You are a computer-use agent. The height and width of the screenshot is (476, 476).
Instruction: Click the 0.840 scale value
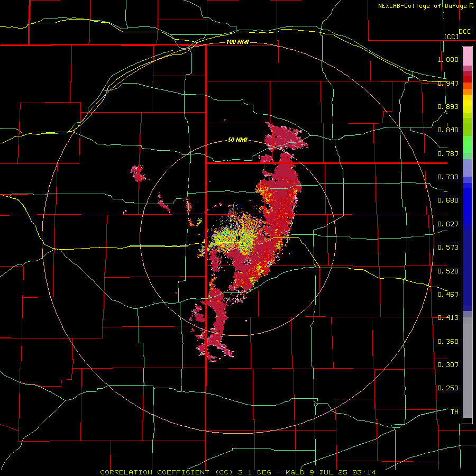coord(448,130)
